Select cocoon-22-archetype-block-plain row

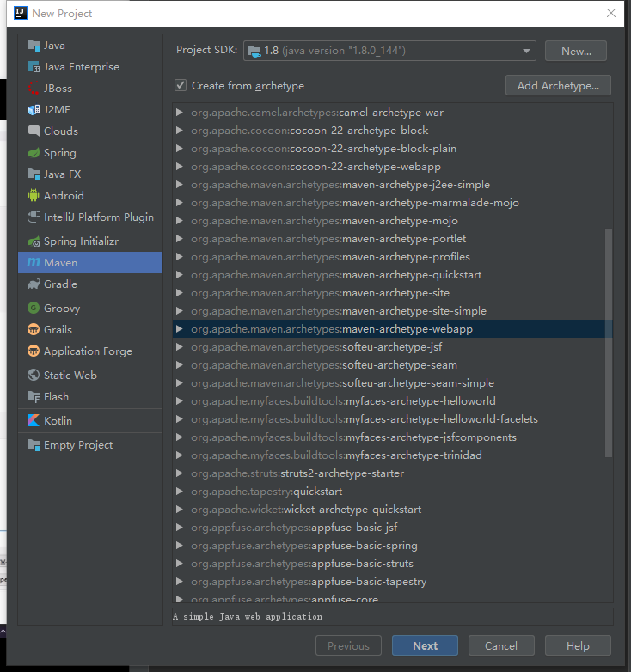[392, 149]
